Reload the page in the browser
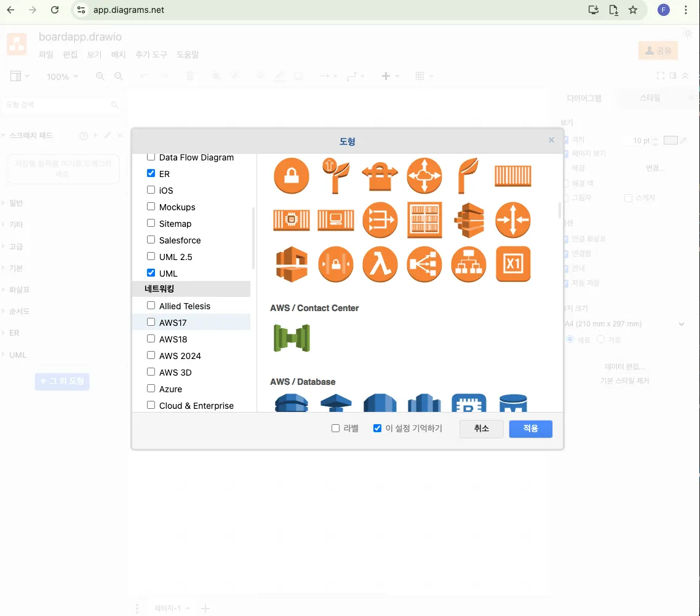Image resolution: width=700 pixels, height=616 pixels. pos(55,10)
